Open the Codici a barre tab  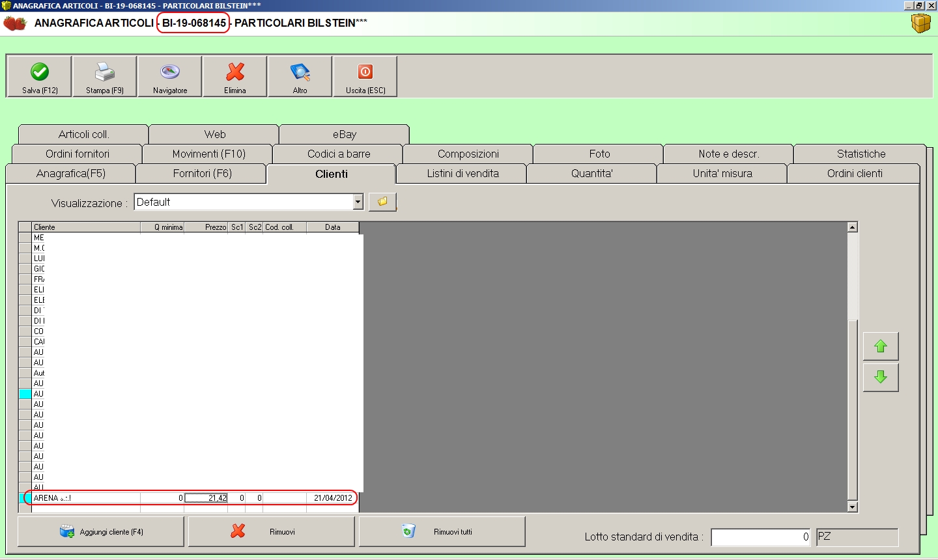click(x=339, y=154)
